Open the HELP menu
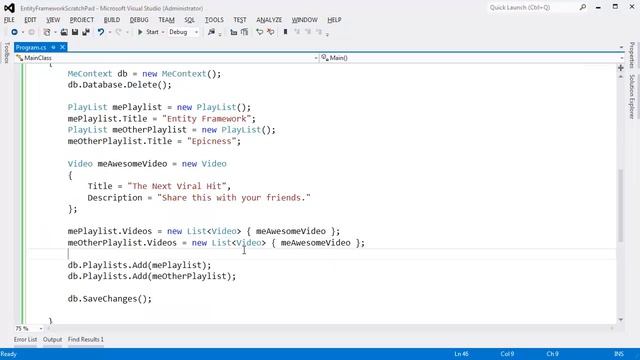This screenshot has height=360, width=640. (334, 20)
